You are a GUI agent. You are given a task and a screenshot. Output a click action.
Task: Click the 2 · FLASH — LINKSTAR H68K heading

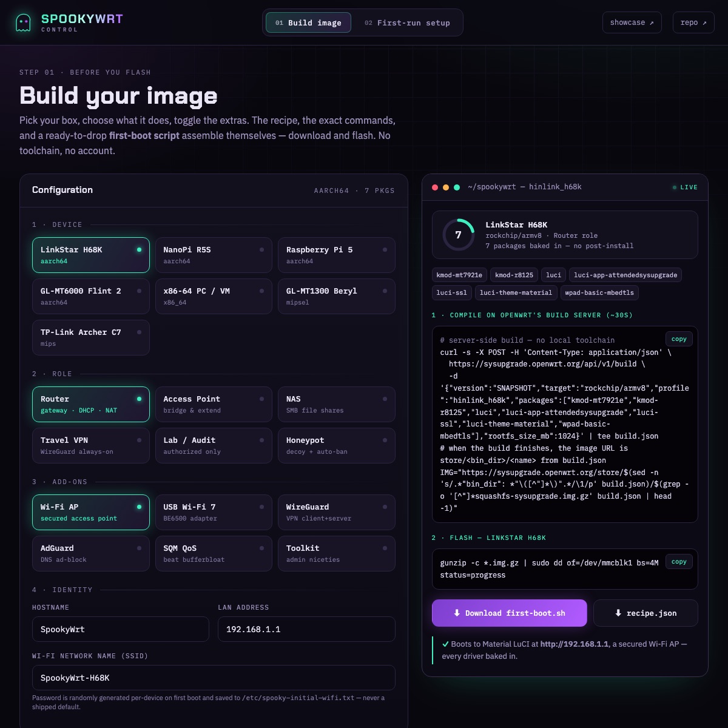pos(489,538)
